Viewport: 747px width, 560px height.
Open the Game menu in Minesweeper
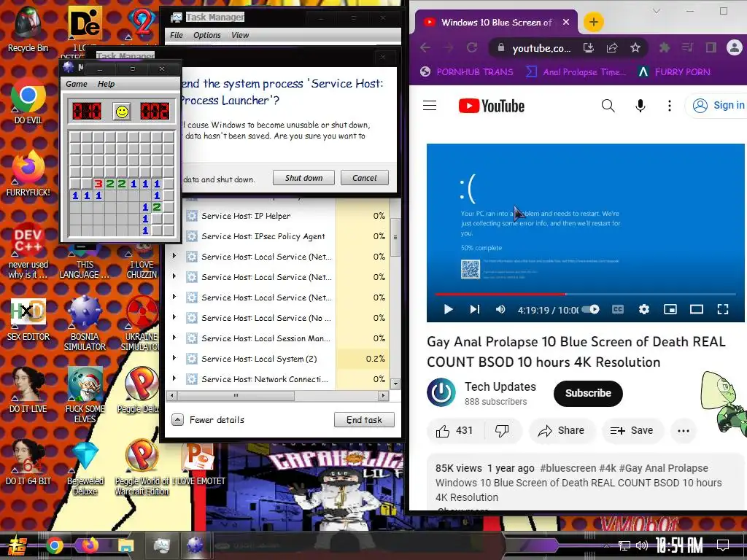click(76, 84)
